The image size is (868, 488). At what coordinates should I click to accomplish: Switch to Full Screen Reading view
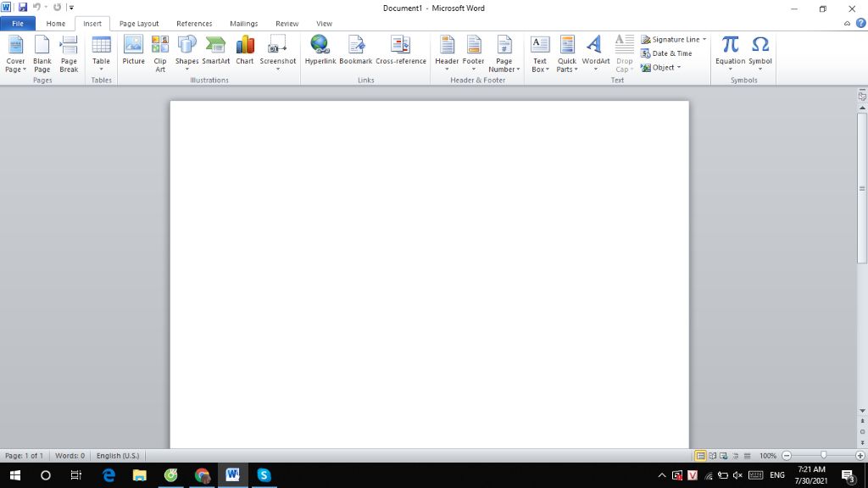point(712,456)
